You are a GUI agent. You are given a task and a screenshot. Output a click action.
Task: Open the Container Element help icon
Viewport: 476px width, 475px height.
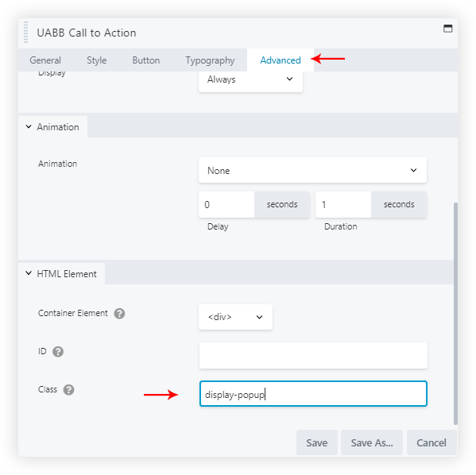coord(119,314)
